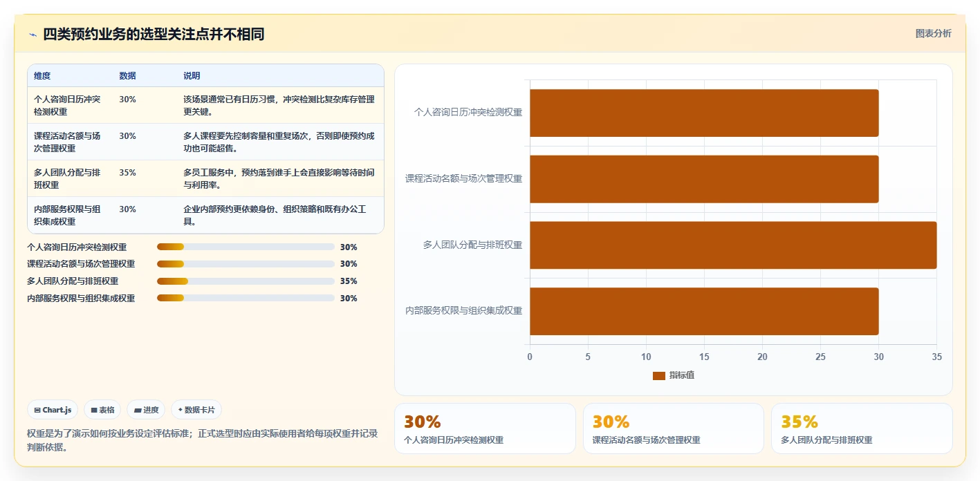Click the 说明 column header
The width and height of the screenshot is (980, 481).
(x=192, y=76)
